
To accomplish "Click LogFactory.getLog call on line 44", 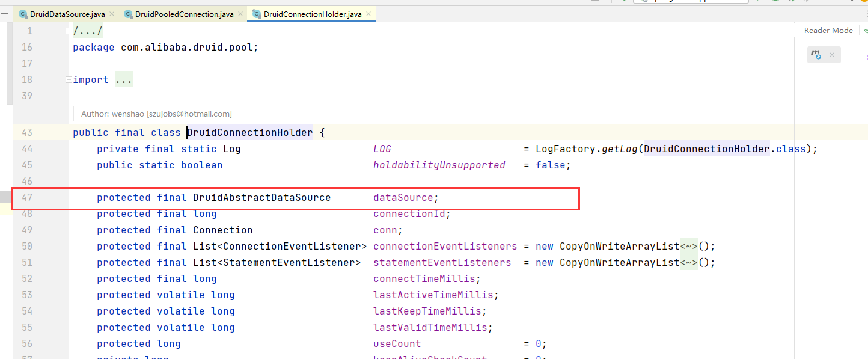I will click(x=587, y=149).
